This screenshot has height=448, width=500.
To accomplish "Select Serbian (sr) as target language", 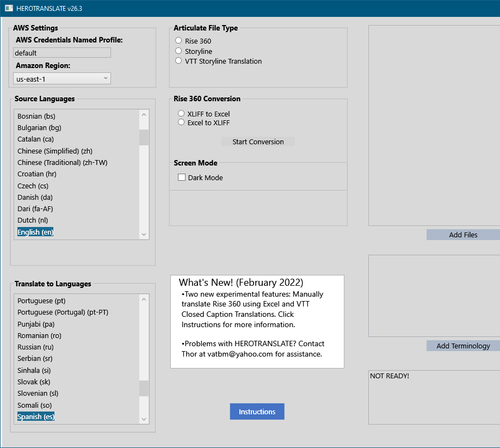I will (x=35, y=359).
